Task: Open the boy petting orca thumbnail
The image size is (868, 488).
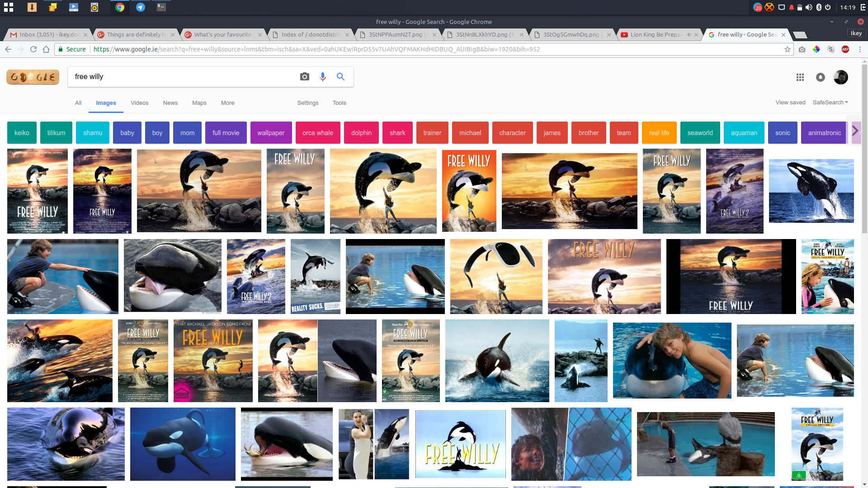Action: [63, 277]
